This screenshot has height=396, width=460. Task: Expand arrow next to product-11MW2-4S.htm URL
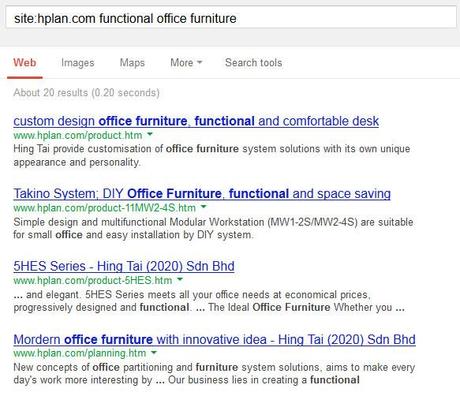203,207
